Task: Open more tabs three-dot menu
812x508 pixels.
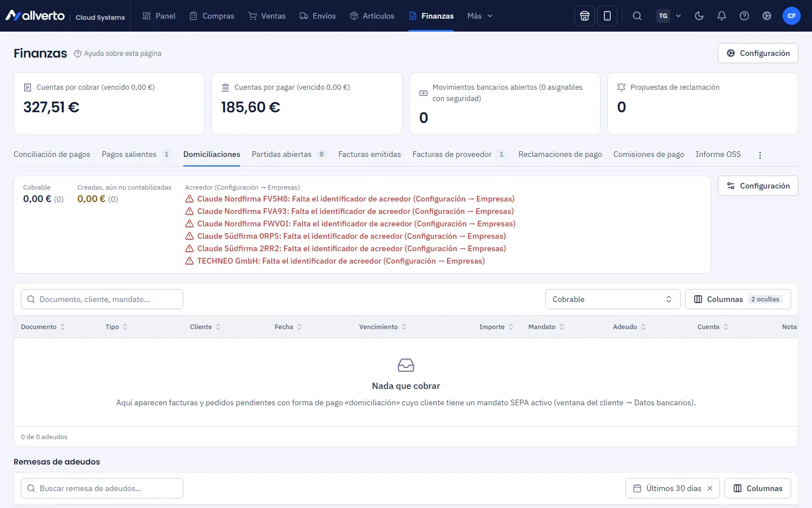Action: 760,155
